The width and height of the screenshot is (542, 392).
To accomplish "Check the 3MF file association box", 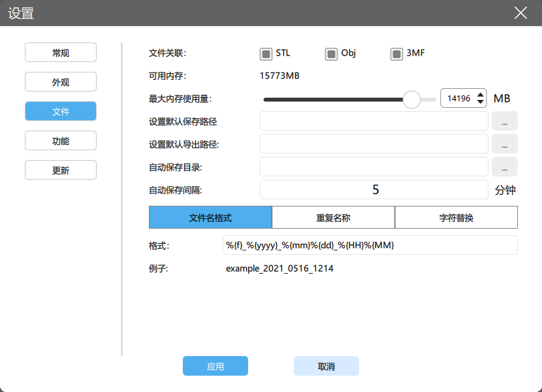I will (396, 54).
